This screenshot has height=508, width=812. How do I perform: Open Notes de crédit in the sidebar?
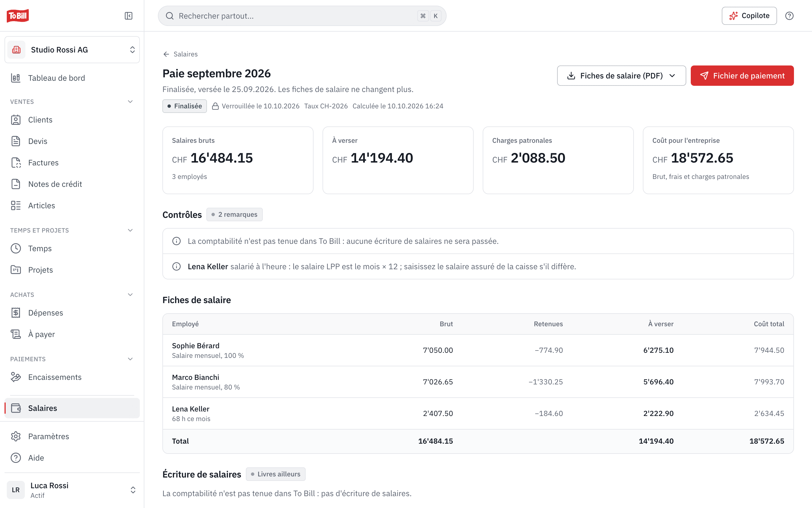click(72, 184)
